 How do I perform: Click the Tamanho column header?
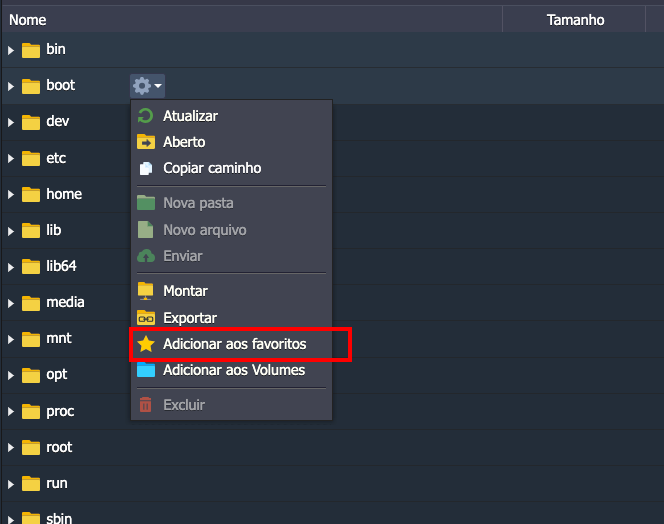(575, 19)
